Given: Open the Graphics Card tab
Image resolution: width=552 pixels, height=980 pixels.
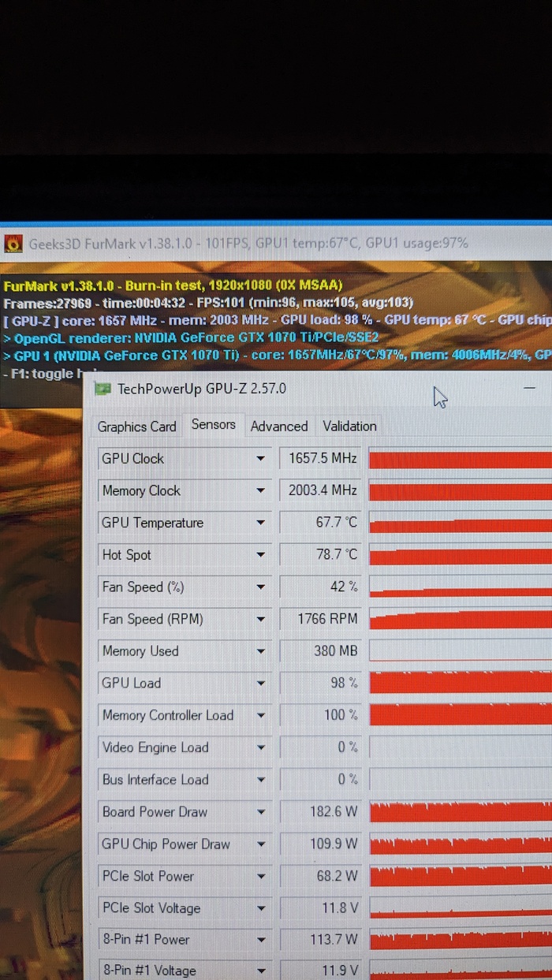Looking at the screenshot, I should [x=136, y=427].
